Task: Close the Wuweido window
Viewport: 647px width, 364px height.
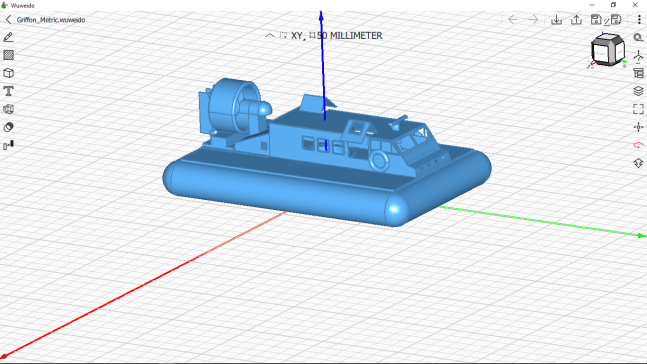Action: (x=635, y=5)
